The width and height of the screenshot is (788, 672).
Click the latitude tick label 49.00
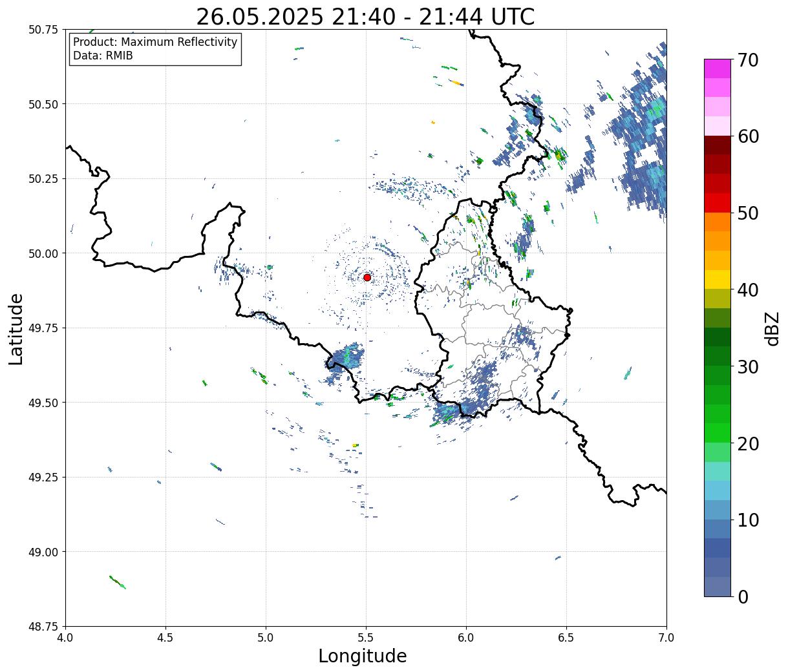coord(43,552)
